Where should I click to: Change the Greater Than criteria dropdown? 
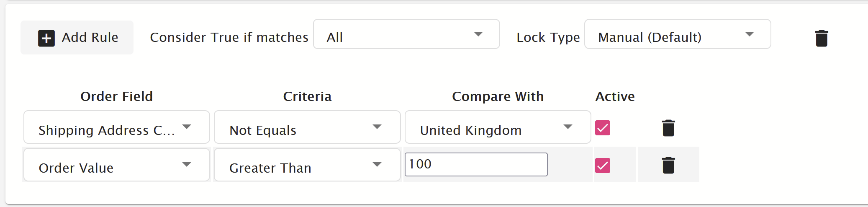(x=307, y=165)
